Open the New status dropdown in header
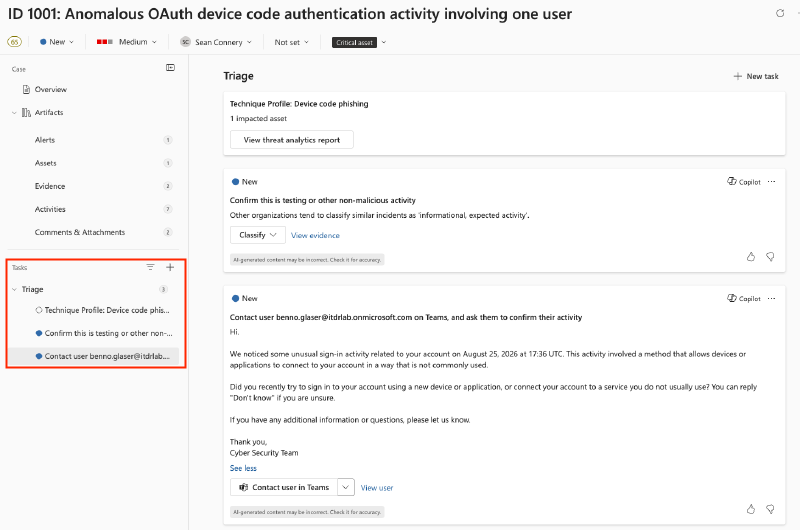The image size is (800, 530). pyautogui.click(x=57, y=42)
